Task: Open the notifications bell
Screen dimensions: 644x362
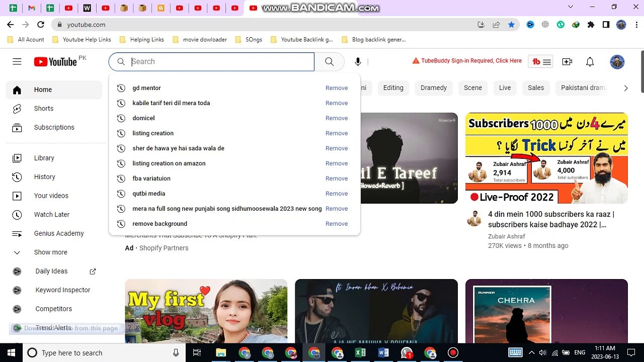Action: (590, 62)
